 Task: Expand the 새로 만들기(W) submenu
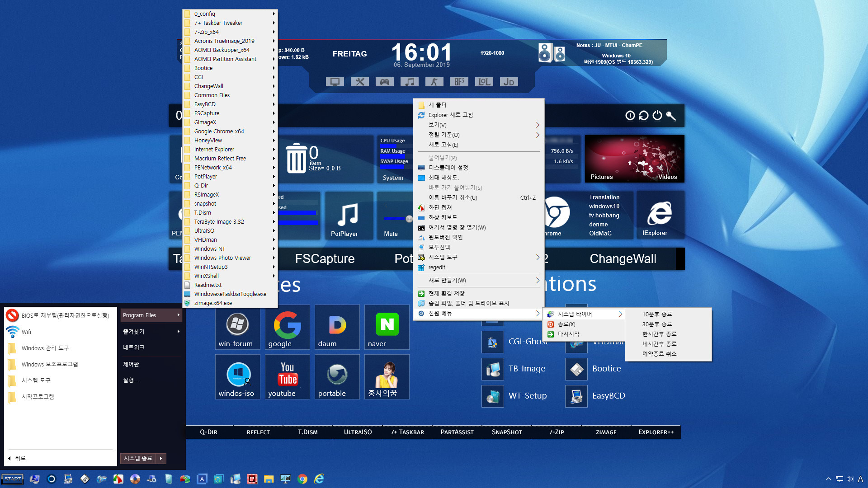479,280
